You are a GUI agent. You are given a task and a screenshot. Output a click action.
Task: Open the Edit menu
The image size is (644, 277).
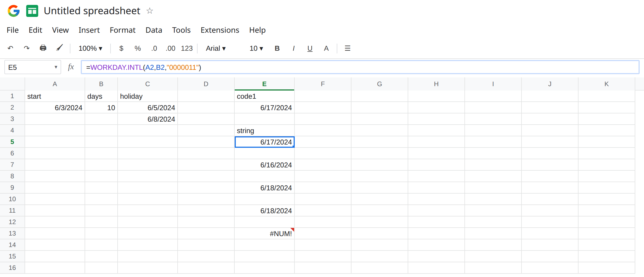(35, 30)
